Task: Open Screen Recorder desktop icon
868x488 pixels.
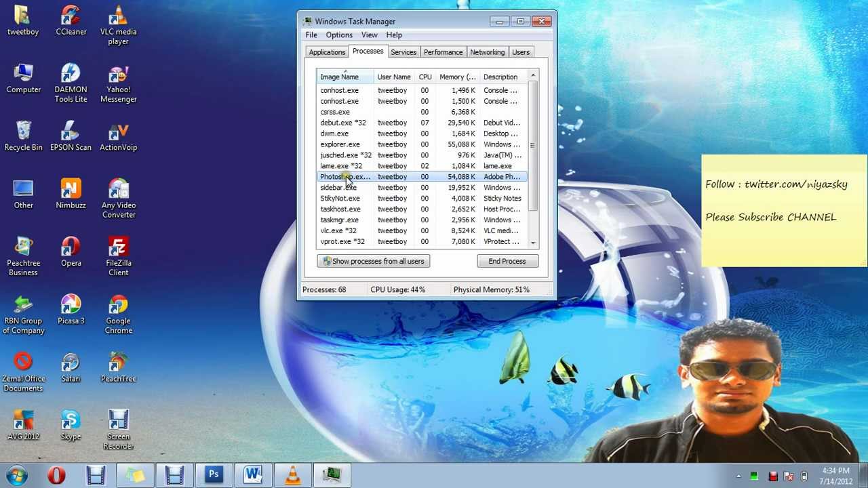Action: (118, 430)
